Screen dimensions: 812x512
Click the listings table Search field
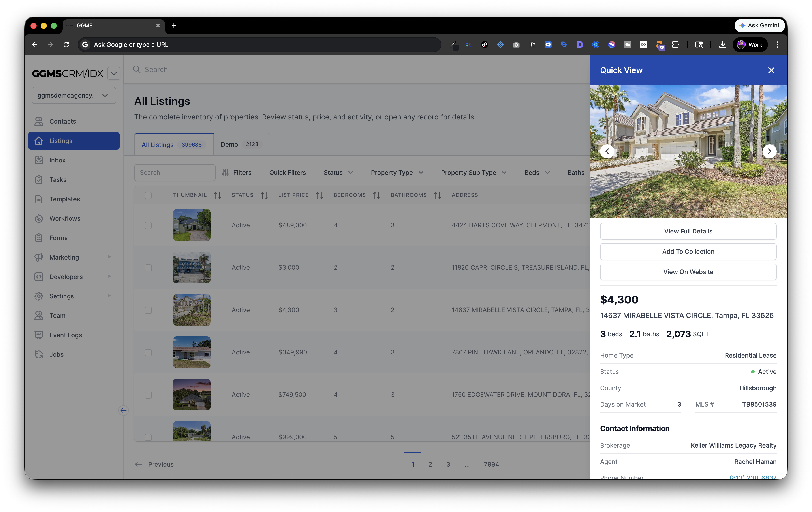[x=174, y=173]
